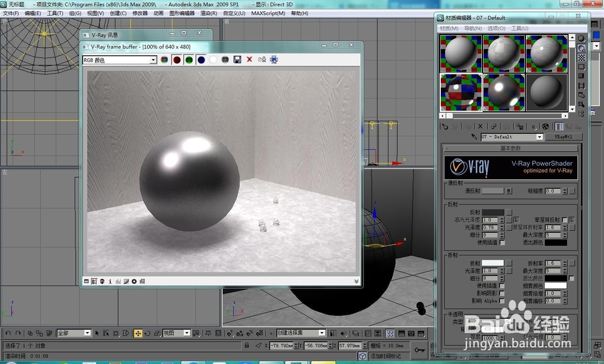
Task: Open the MAXScript(M) menu
Action: [x=268, y=13]
